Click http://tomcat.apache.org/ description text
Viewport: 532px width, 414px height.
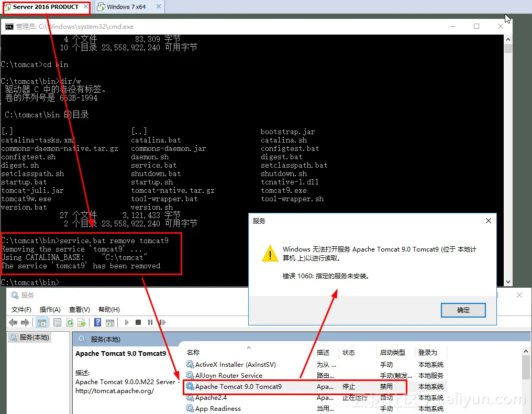[115, 391]
